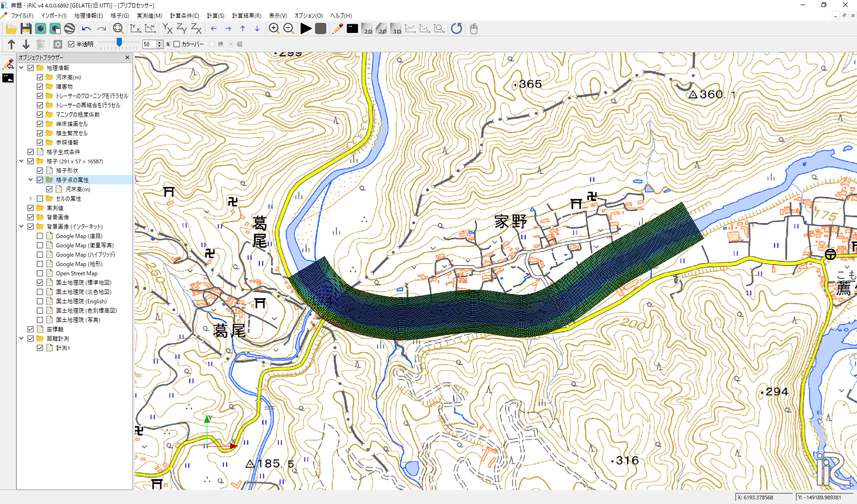This screenshot has height=504, width=857.
Task: Collapse the 格子点の属性 node
Action: tap(31, 180)
